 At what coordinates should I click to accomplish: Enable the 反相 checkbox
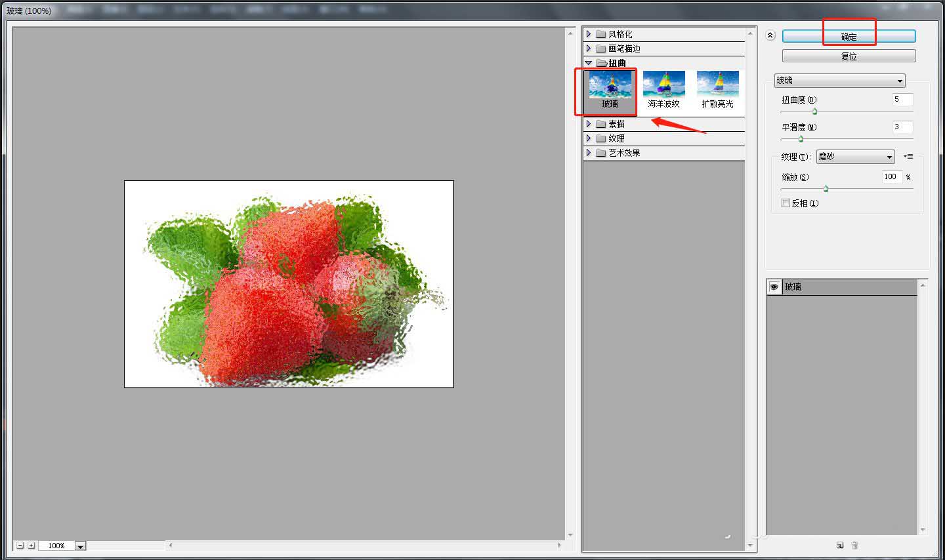click(786, 203)
